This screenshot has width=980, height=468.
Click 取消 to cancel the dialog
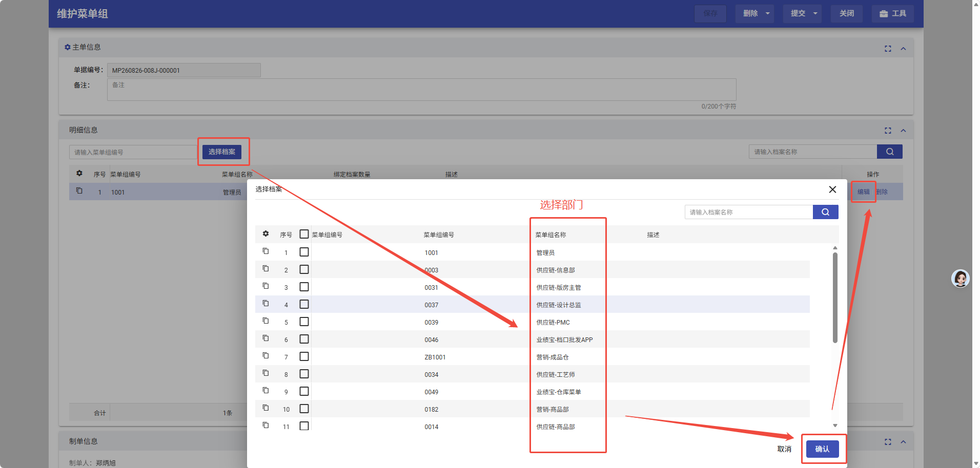pos(784,449)
